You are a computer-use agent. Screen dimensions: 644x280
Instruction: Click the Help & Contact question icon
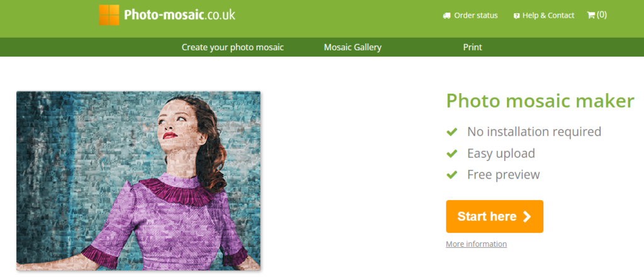coord(516,16)
